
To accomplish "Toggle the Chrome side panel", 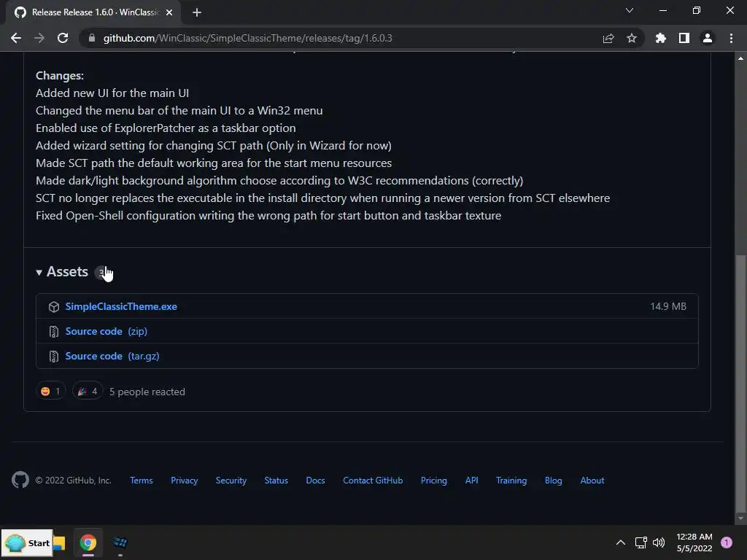I will (684, 38).
